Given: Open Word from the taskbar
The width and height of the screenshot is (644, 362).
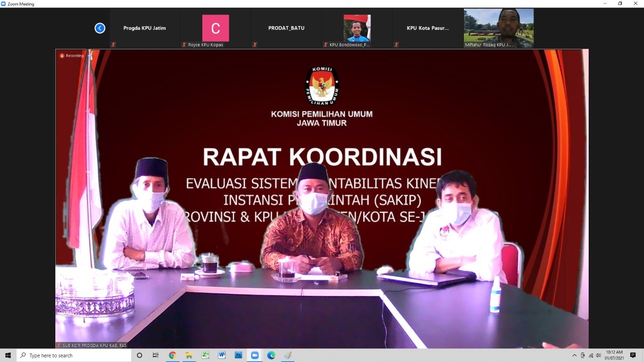Looking at the screenshot, I should click(222, 355).
